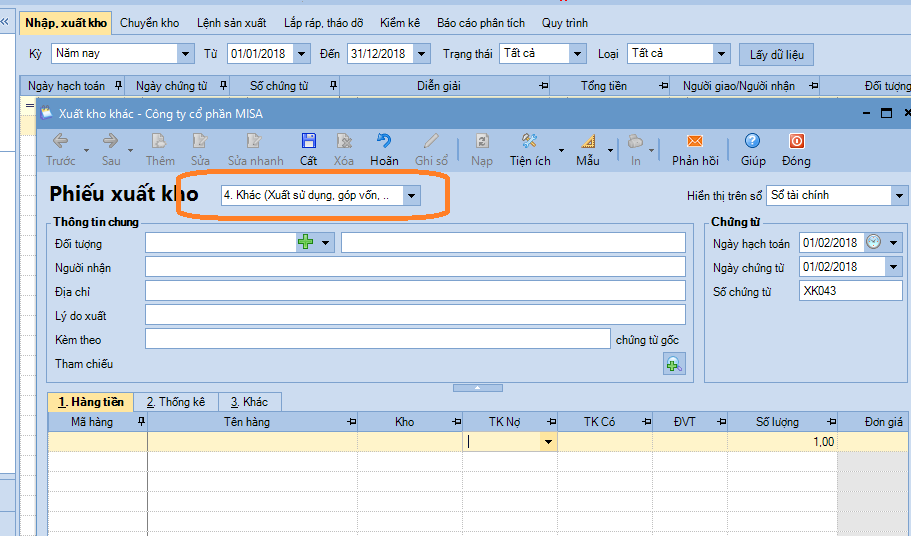Pin the Ngày hạch toán column
The width and height of the screenshot is (911, 536).
click(x=119, y=86)
